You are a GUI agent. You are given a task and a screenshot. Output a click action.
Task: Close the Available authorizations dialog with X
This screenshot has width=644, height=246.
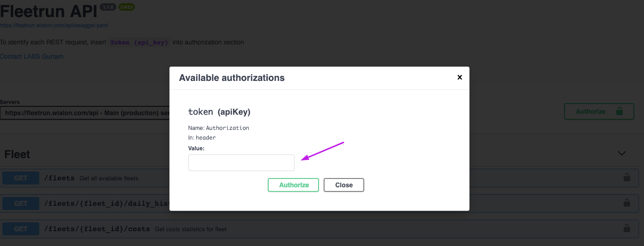pyautogui.click(x=459, y=78)
